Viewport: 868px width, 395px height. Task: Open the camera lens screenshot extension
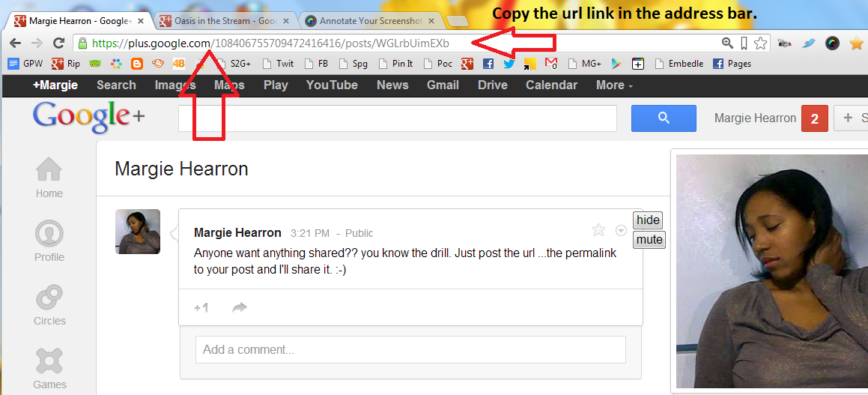click(832, 43)
